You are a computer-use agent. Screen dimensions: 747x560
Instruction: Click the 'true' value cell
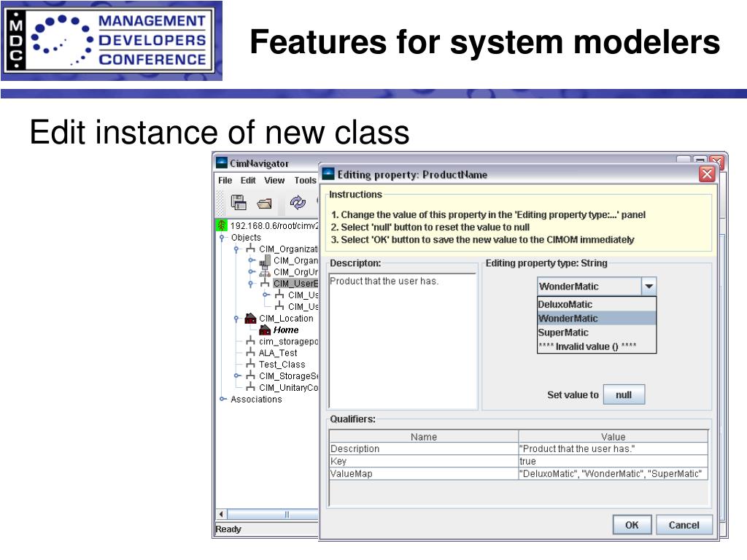(x=613, y=461)
